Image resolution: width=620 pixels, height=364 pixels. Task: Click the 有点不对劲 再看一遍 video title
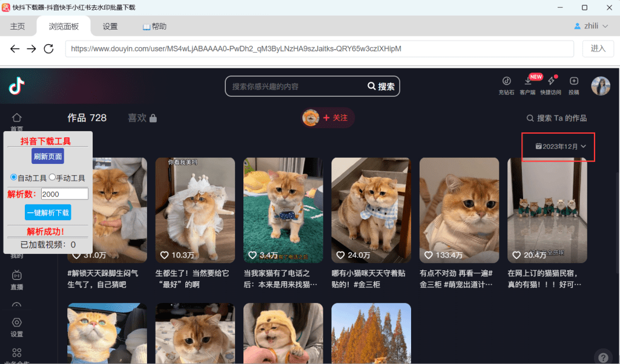(457, 279)
